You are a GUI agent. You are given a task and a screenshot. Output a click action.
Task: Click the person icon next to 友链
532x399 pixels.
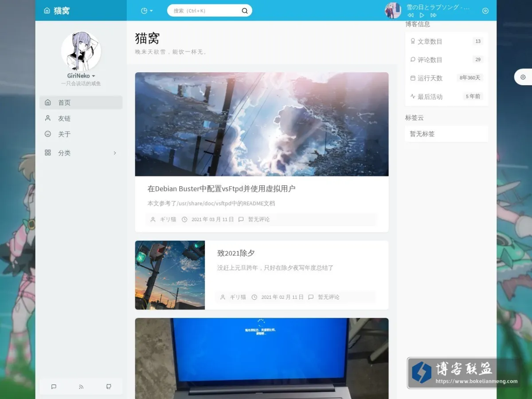pyautogui.click(x=48, y=118)
